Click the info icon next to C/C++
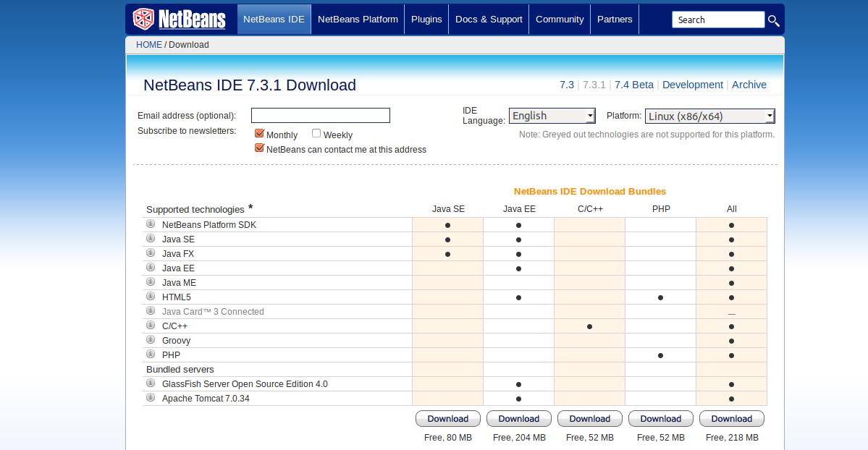This screenshot has width=868, height=450. pos(151,326)
